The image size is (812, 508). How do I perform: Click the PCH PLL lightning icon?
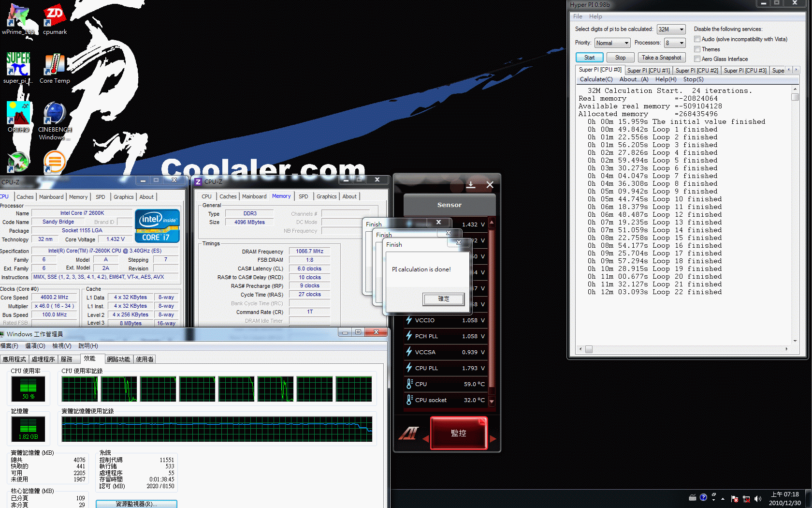409,336
